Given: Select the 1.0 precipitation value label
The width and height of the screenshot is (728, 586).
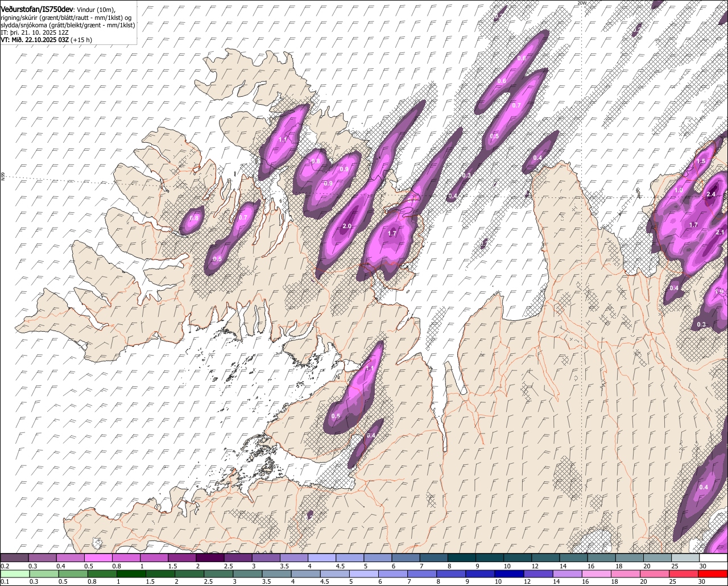Looking at the screenshot, I should (x=679, y=191).
